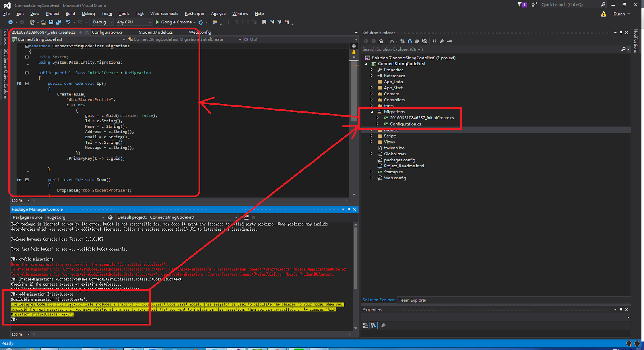Click the Open File folder icon
This screenshot has height=350, width=644.
point(43,22)
